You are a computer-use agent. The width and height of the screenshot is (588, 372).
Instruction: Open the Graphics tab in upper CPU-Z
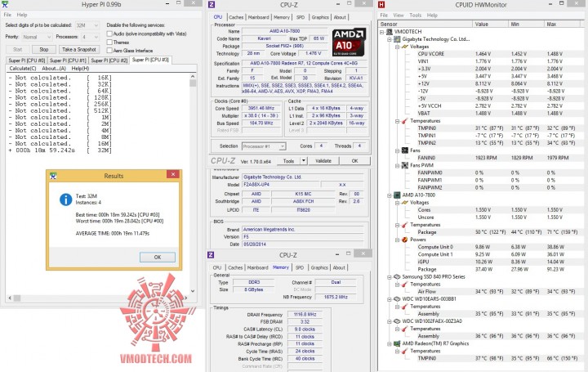click(x=320, y=17)
